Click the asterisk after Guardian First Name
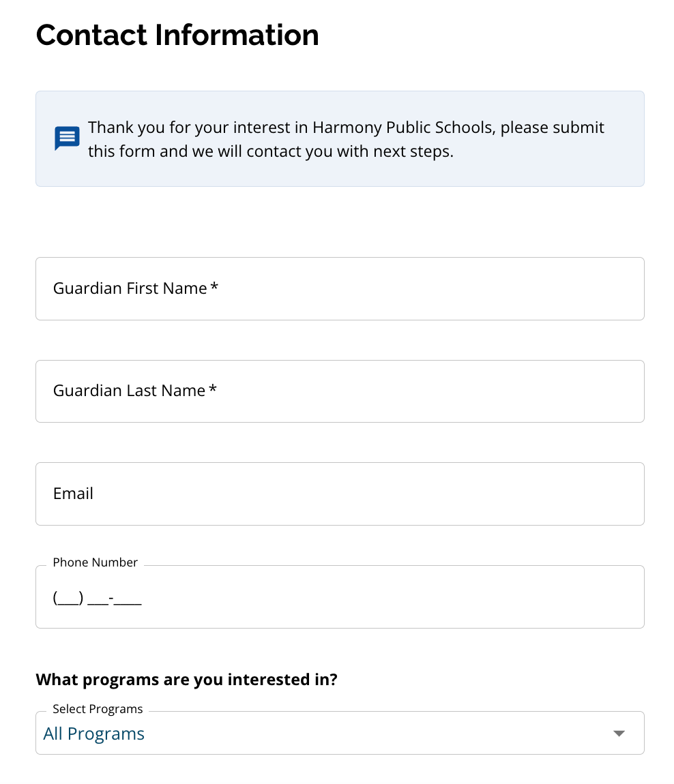Image resolution: width=674 pixels, height=784 pixels. coord(214,288)
